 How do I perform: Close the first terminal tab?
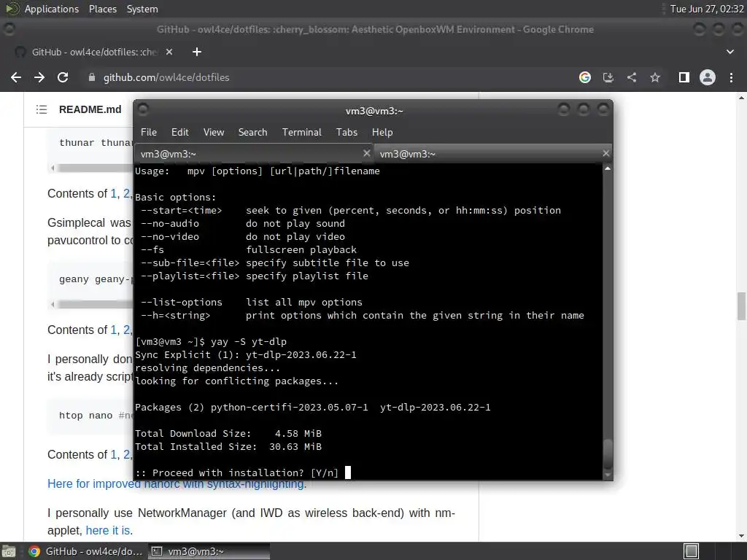pos(366,153)
